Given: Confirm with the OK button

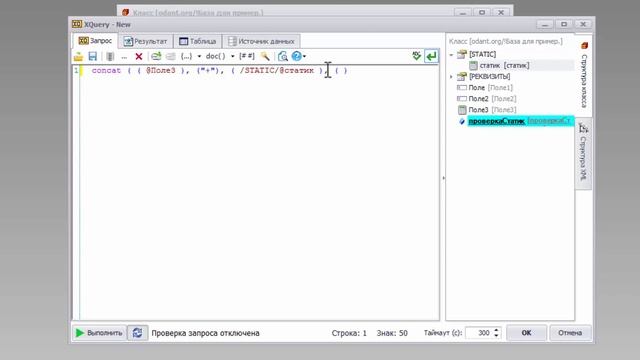Looking at the screenshot, I should (527, 333).
